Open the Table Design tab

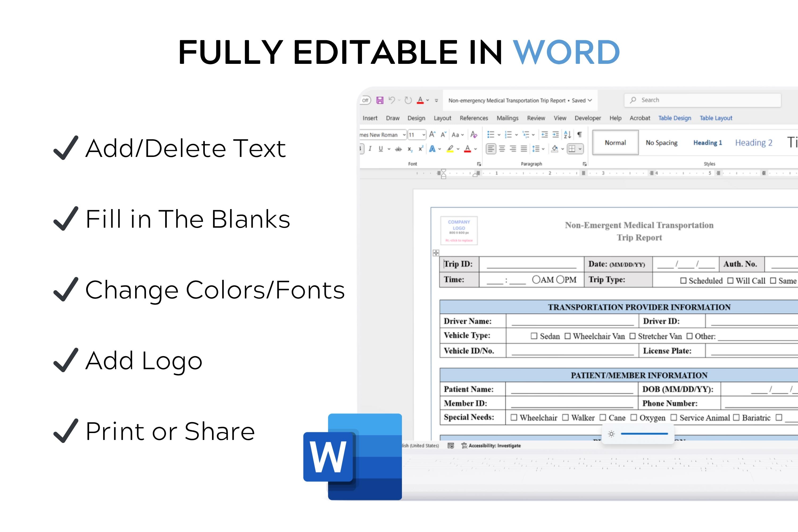675,118
